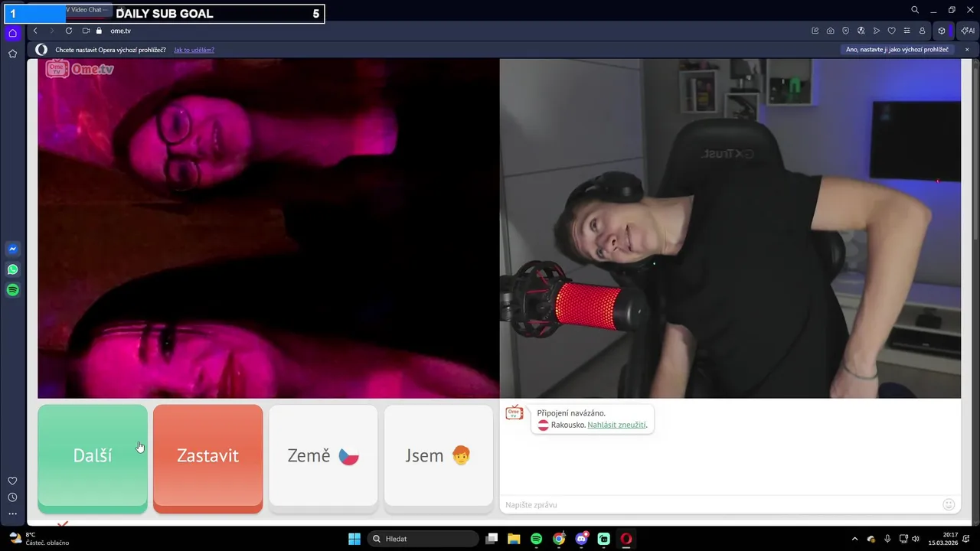Screen dimensions: 980x551
Task: Open the clock showing 20:17
Action: [943, 539]
